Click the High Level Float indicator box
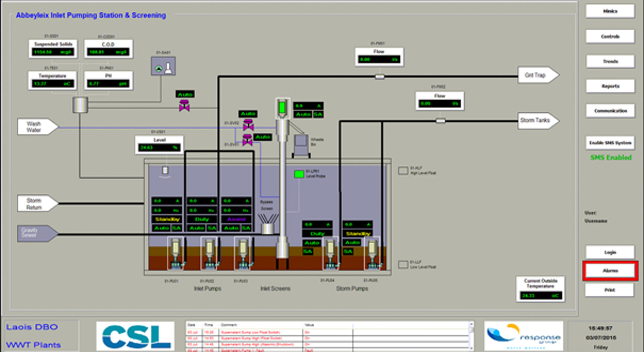This screenshot has height=352, width=644. pyautogui.click(x=403, y=171)
